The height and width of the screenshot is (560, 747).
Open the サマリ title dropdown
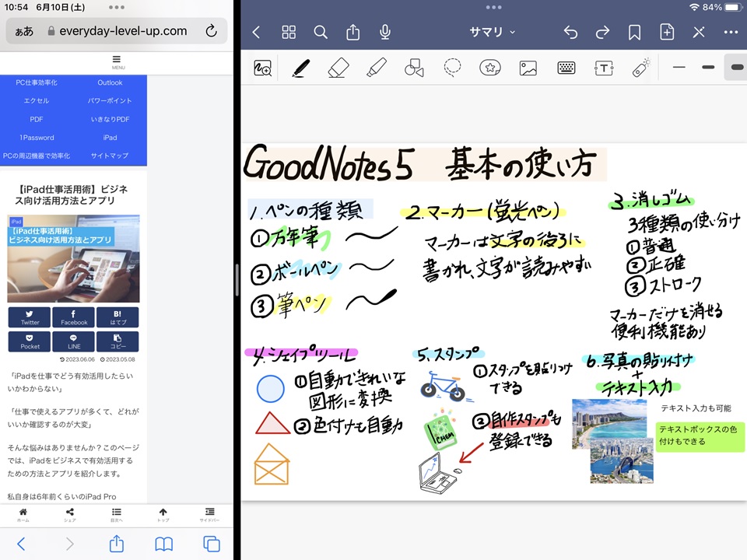[492, 32]
